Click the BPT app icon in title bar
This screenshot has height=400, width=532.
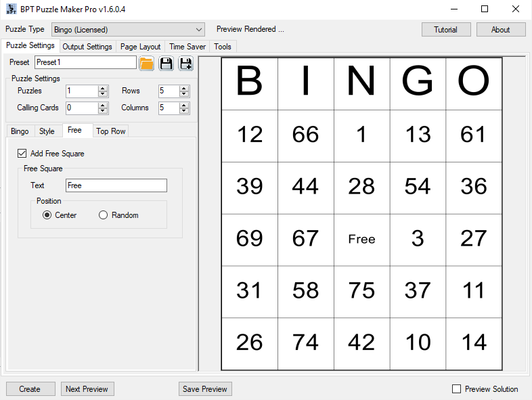(x=12, y=9)
